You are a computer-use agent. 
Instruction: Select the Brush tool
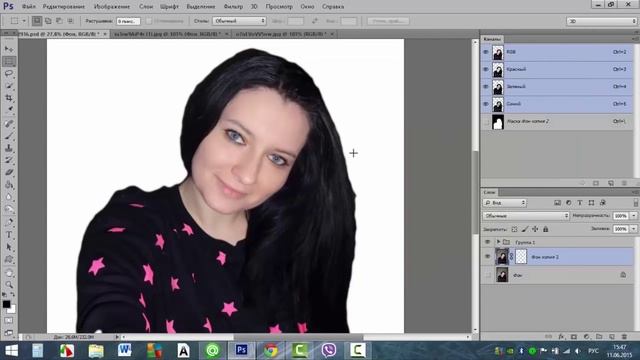9,136
